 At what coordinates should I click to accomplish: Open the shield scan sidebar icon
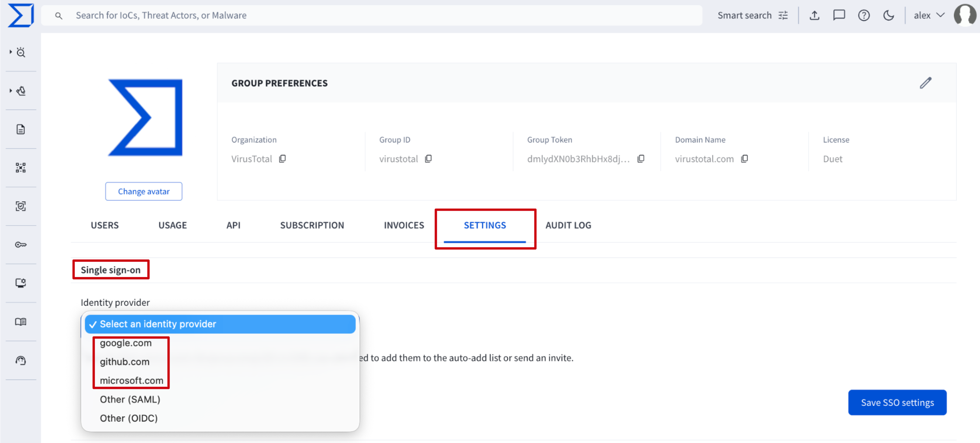[21, 206]
